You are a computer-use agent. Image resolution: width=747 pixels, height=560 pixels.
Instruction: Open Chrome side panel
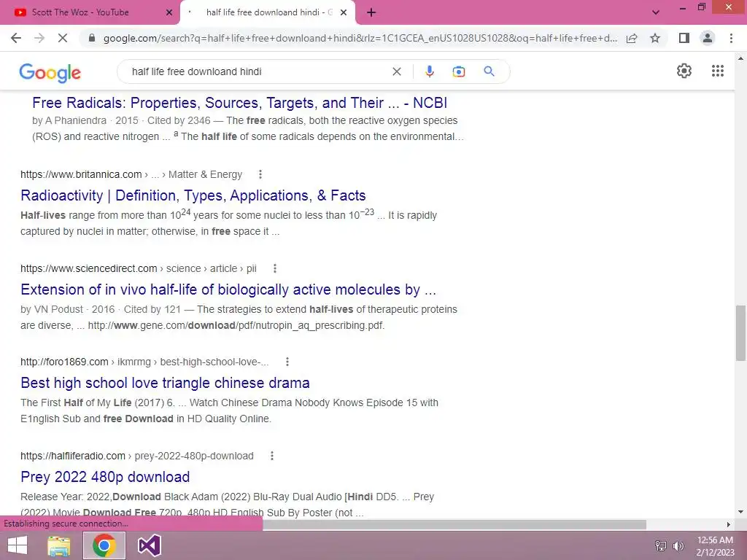pos(684,38)
